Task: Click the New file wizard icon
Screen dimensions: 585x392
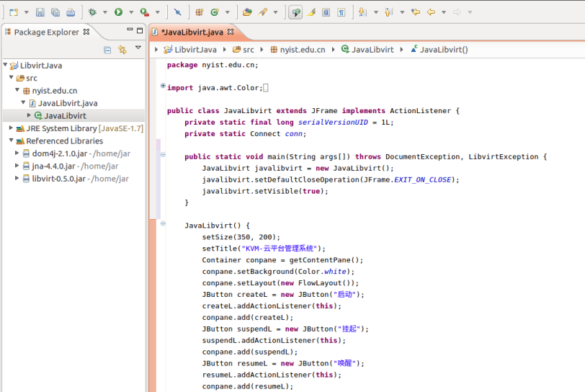Action: [x=14, y=12]
